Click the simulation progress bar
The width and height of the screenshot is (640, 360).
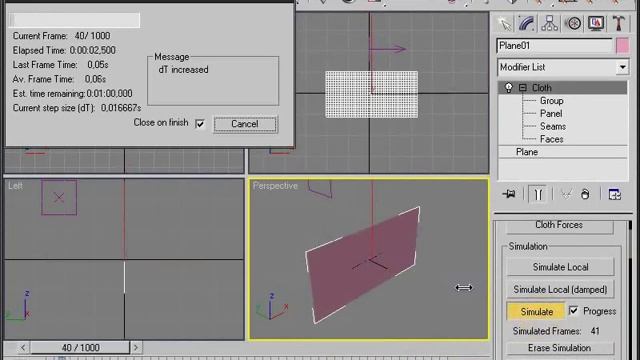[x=75, y=20]
